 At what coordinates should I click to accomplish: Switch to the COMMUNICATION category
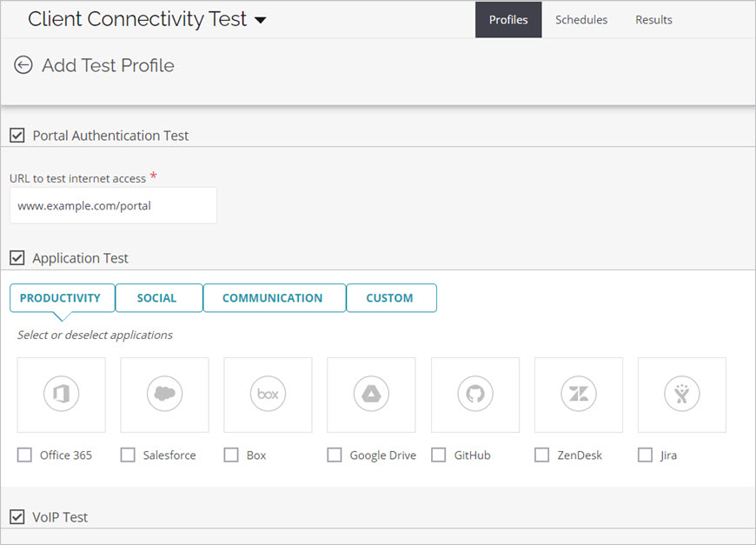click(x=274, y=297)
